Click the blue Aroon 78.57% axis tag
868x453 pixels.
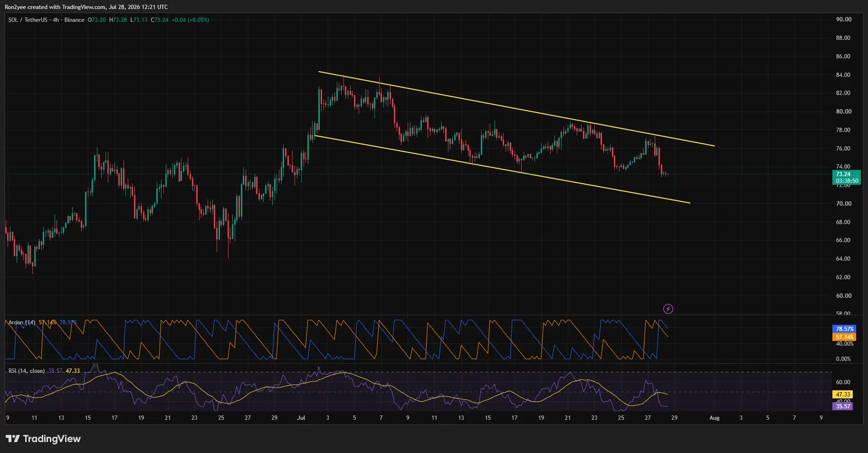[845, 329]
